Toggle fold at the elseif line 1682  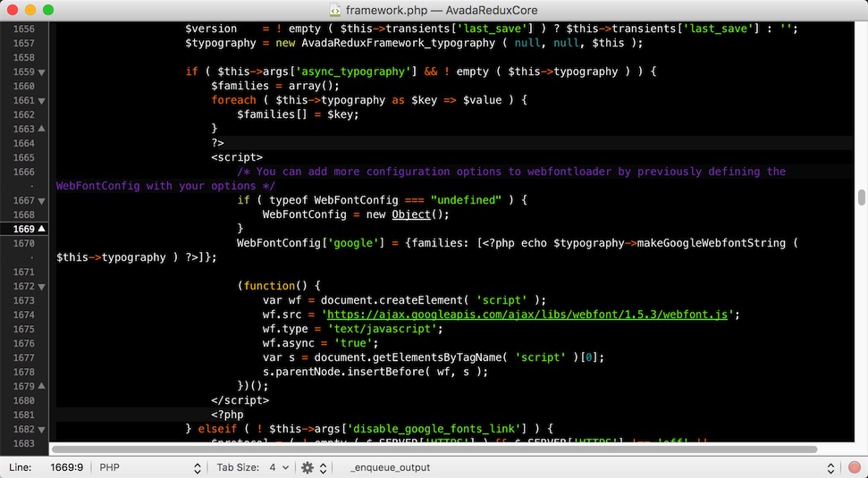click(x=42, y=429)
